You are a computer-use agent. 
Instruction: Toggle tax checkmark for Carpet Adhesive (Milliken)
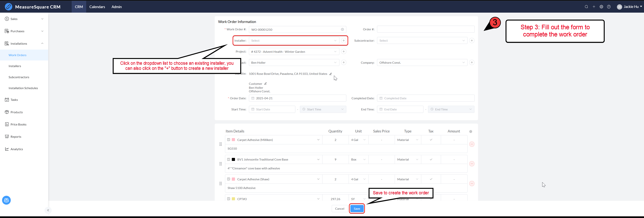click(431, 140)
